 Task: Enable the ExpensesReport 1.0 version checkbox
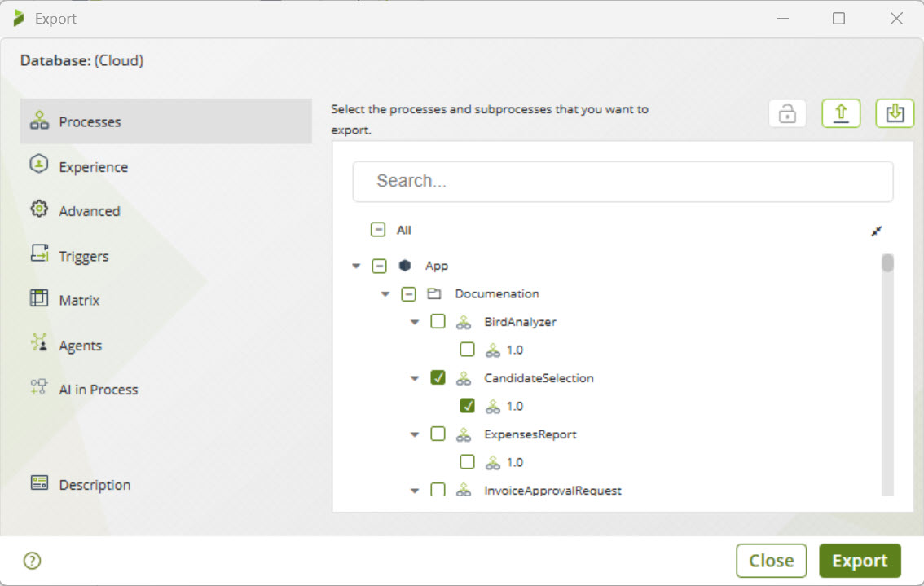click(467, 462)
